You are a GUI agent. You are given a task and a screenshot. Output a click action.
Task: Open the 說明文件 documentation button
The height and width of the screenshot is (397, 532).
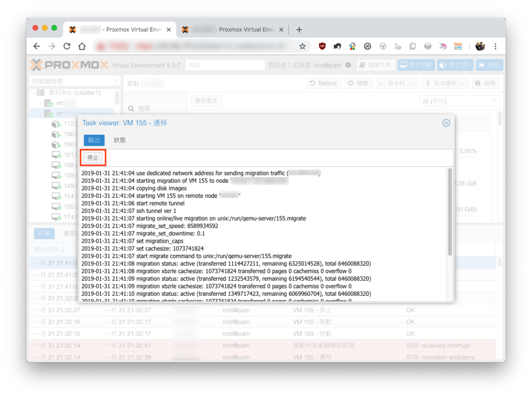click(x=376, y=65)
